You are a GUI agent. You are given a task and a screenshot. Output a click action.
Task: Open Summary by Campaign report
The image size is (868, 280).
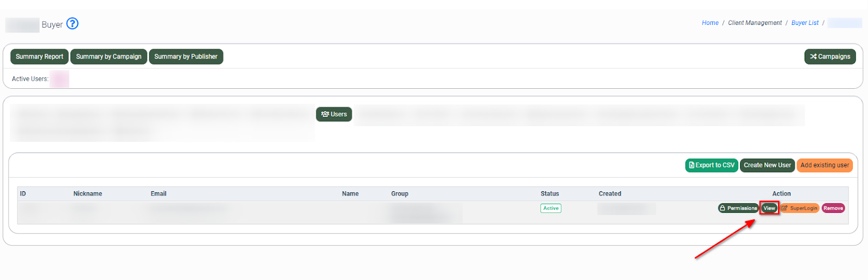[x=108, y=56]
